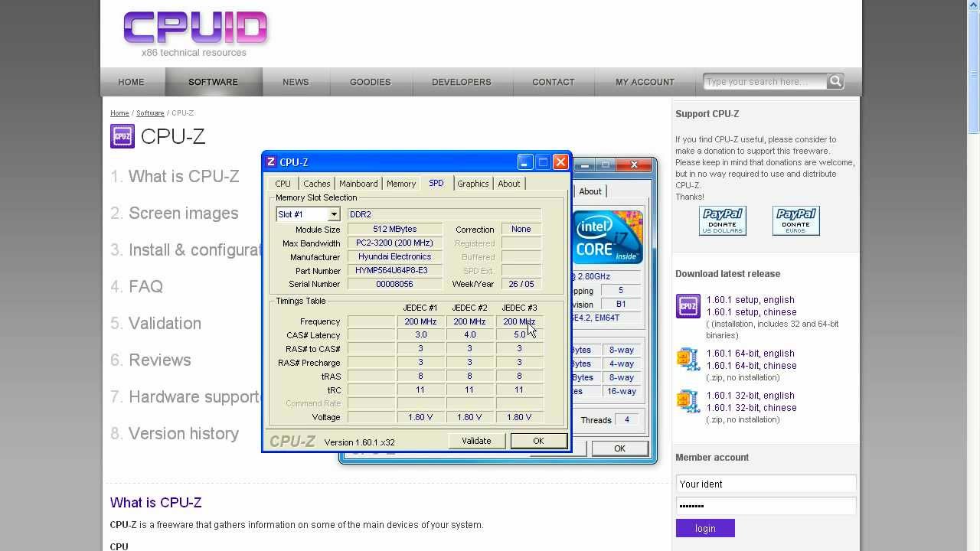Open the GOODIES menu item
The width and height of the screenshot is (980, 551).
(371, 82)
